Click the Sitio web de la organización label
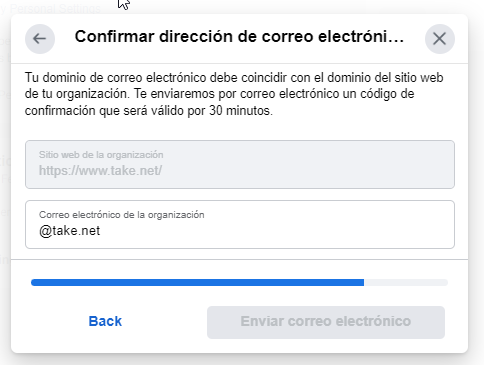484x365 pixels. click(x=101, y=155)
